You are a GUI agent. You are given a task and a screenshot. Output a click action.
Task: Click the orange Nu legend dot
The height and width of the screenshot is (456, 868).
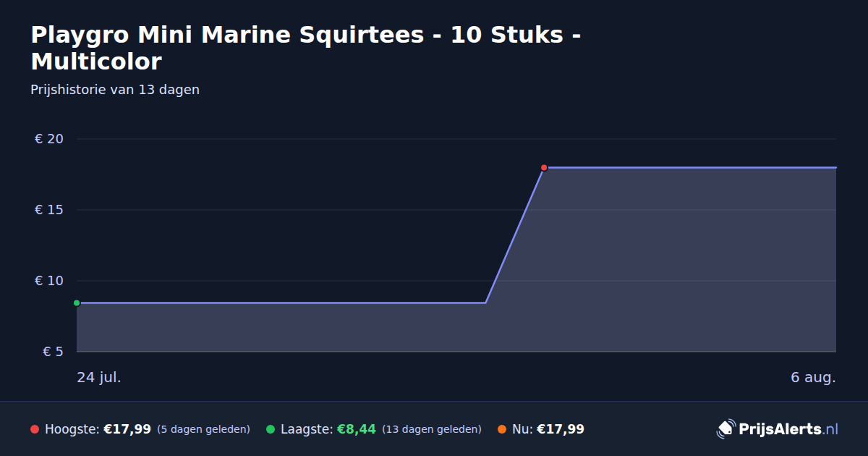(x=502, y=429)
